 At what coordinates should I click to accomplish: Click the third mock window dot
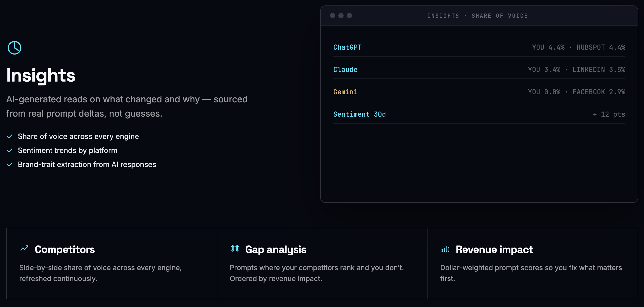click(349, 16)
